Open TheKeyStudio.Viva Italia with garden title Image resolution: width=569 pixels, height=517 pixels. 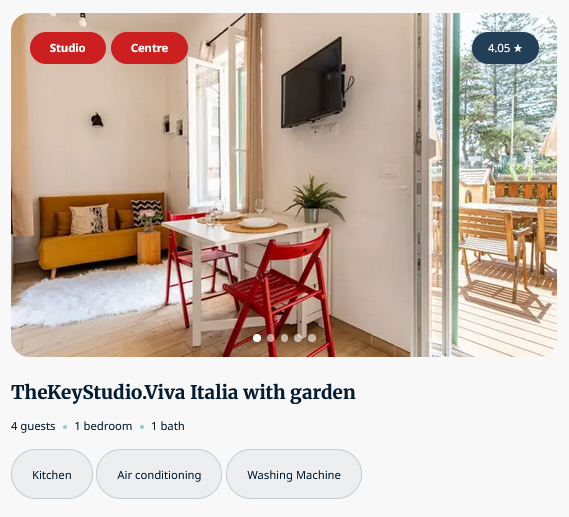(x=183, y=393)
